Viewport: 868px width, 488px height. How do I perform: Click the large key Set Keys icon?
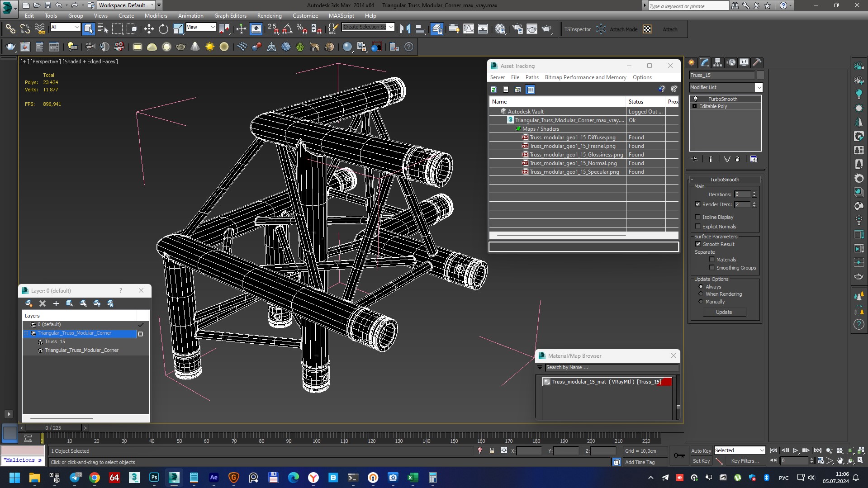tap(679, 455)
